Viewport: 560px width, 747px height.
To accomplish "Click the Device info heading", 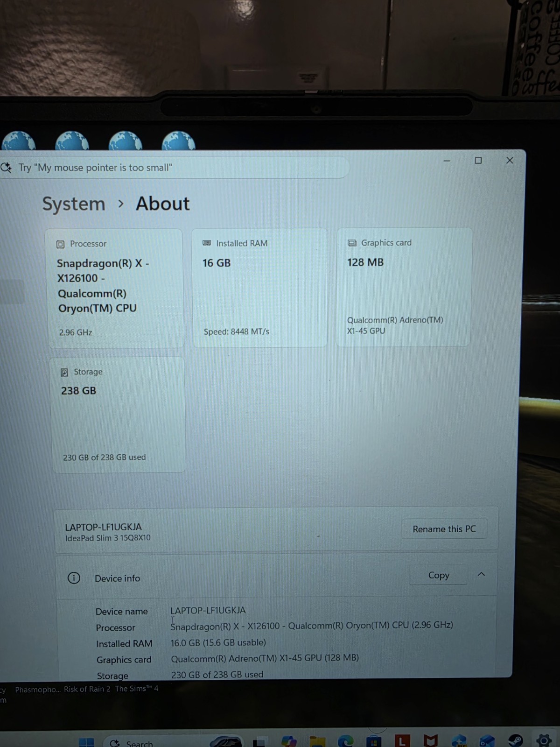I will pyautogui.click(x=117, y=578).
